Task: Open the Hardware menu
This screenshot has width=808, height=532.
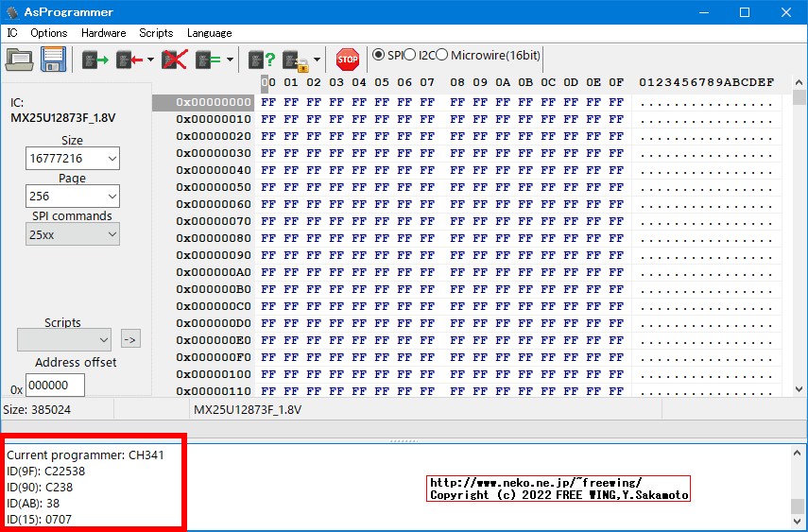Action: 104,33
